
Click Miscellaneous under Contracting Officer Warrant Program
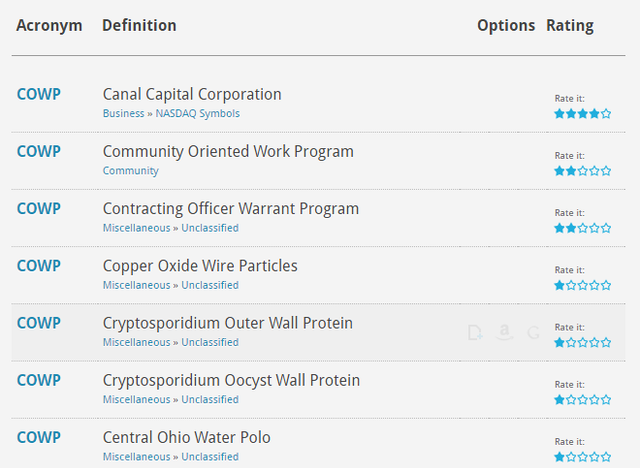tap(136, 228)
